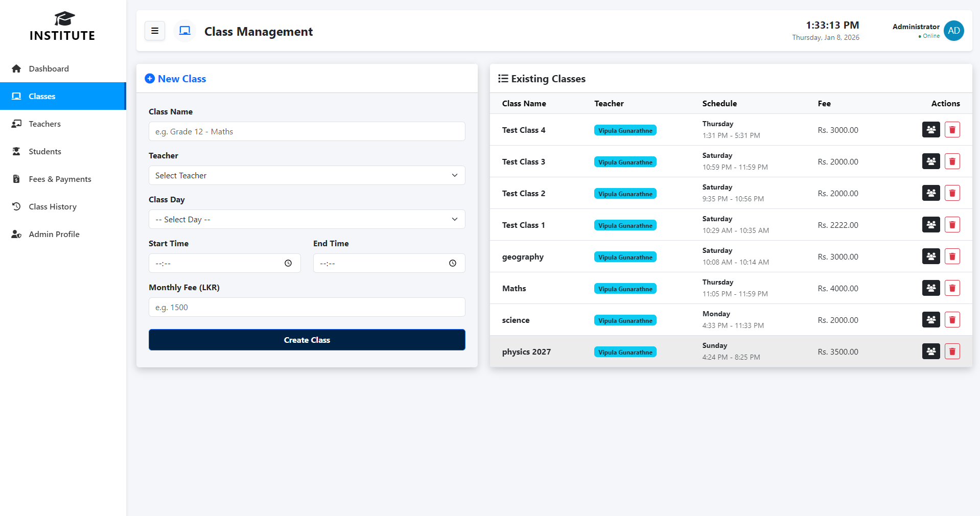This screenshot has width=980, height=516.
Task: Delete the Maths class
Action: pyautogui.click(x=952, y=288)
